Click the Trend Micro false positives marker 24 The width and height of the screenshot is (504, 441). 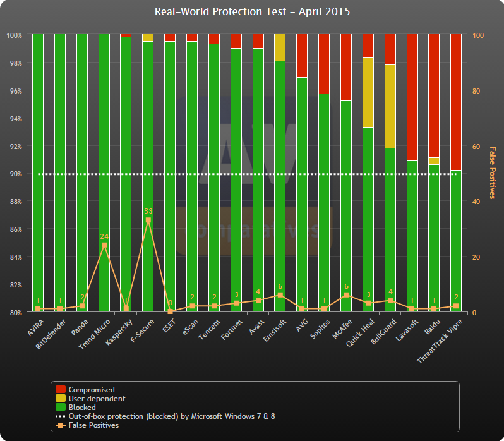(104, 245)
